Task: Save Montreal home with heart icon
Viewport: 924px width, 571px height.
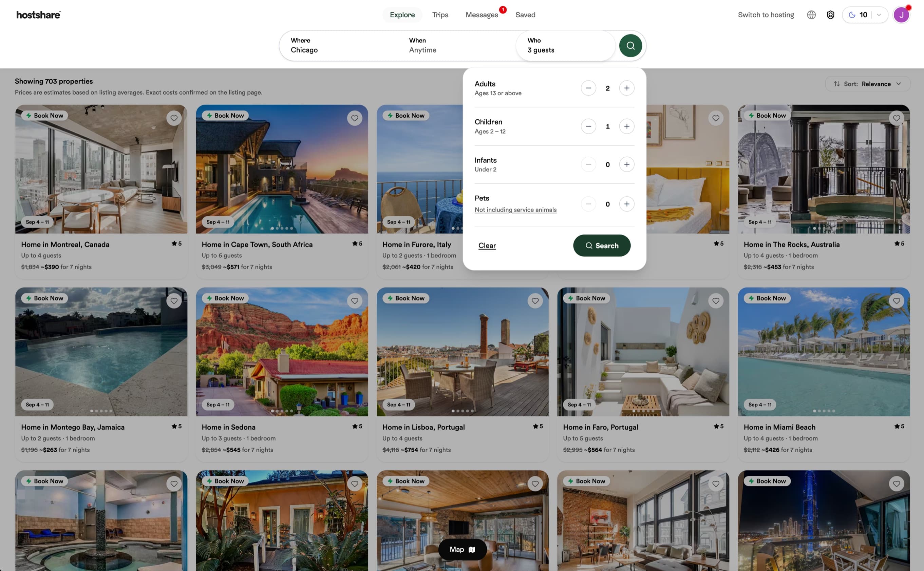Action: [174, 118]
